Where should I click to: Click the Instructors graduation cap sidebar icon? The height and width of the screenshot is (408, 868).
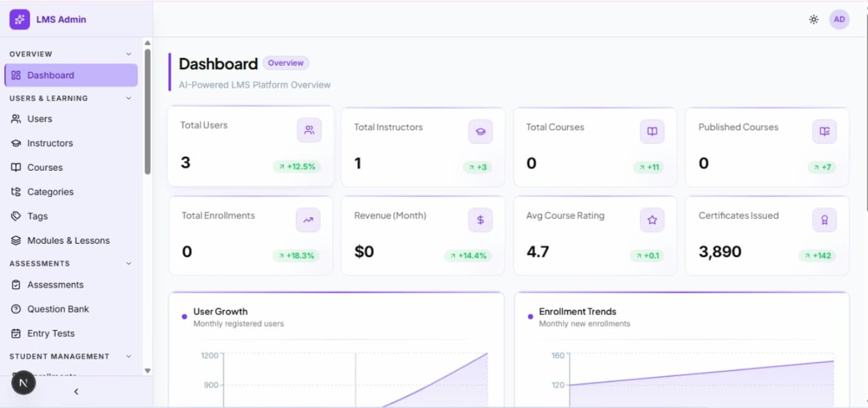[16, 143]
